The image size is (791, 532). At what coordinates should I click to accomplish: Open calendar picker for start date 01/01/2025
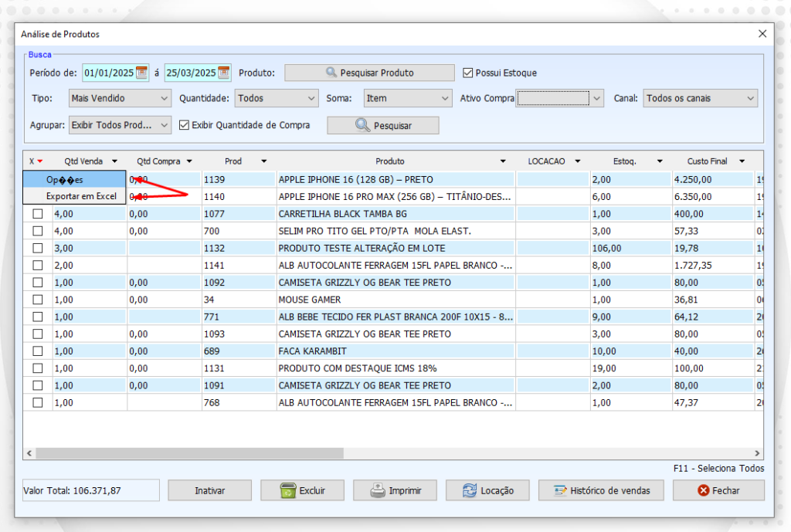(x=142, y=73)
